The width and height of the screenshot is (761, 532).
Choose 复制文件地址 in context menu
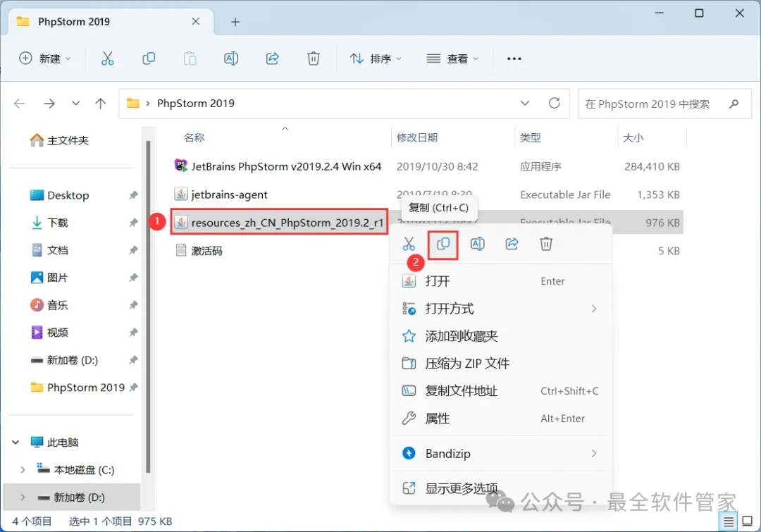click(501, 391)
